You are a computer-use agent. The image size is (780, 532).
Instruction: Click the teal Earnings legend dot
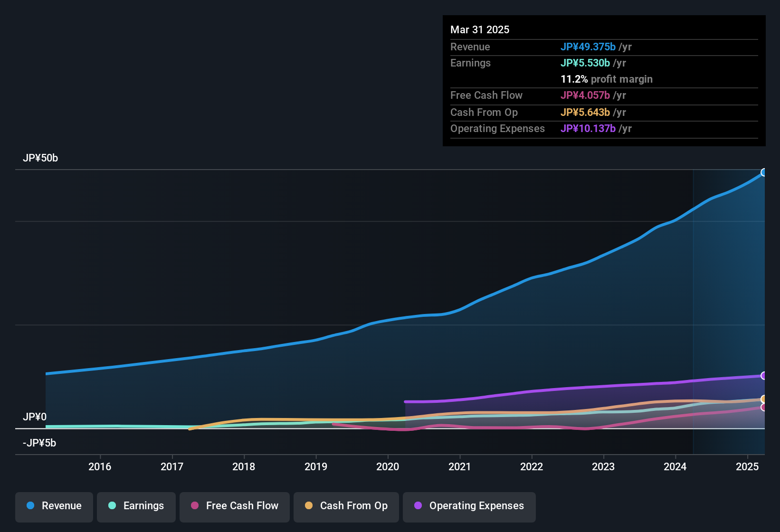click(113, 506)
